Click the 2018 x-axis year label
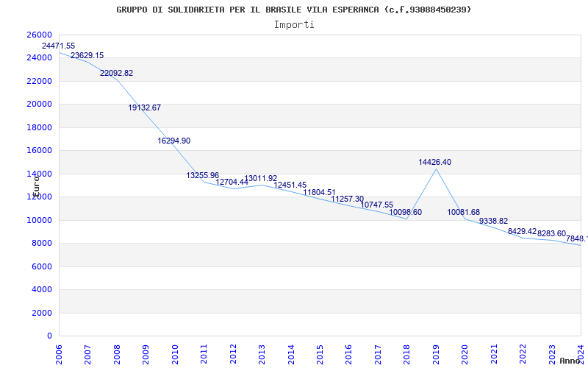The width and height of the screenshot is (588, 368). (x=407, y=354)
